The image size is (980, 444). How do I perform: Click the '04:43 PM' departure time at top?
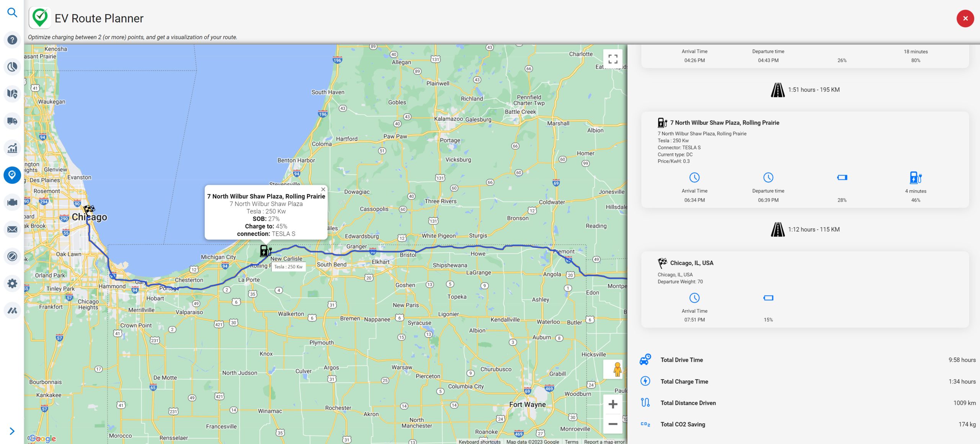768,60
